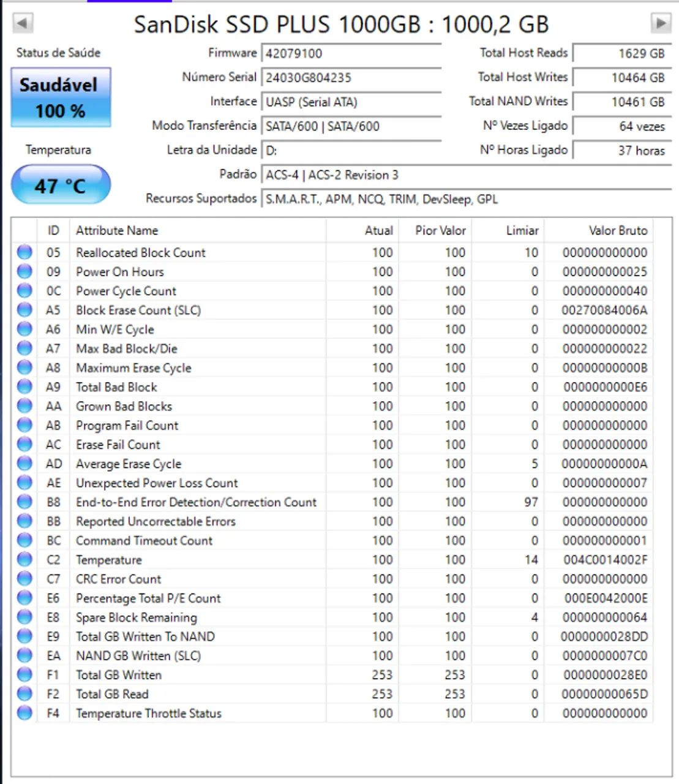Click the Padrão field ACS-4 | ACS-2 Revision 3
Screen dimensions: 679x784
pos(467,175)
